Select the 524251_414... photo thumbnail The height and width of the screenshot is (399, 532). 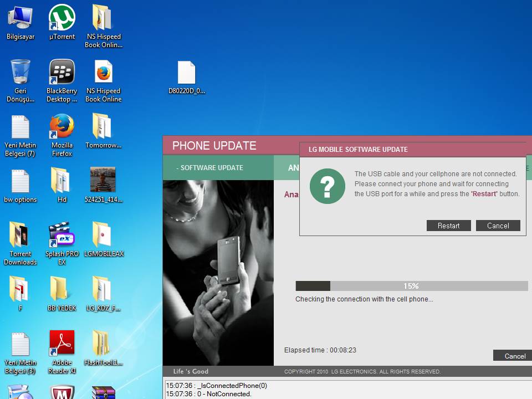pyautogui.click(x=104, y=185)
